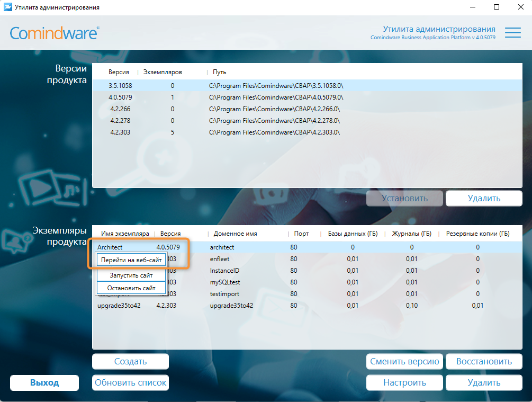The image size is (532, 402).
Task: Choose 'Остановить сайт' context menu item
Action: [x=131, y=288]
